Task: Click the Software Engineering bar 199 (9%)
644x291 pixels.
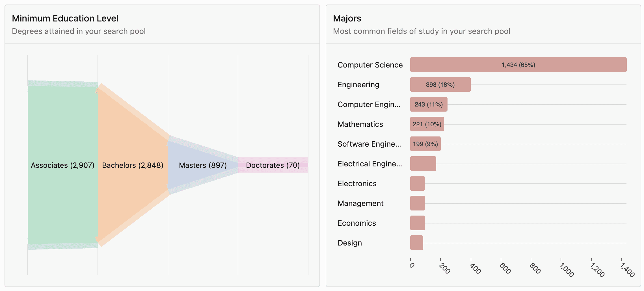Action: [425, 144]
